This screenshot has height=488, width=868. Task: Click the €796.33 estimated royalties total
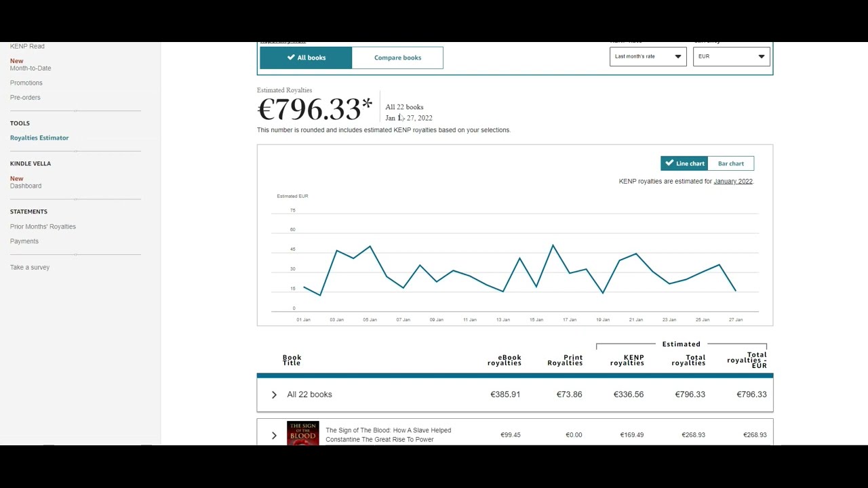(315, 109)
